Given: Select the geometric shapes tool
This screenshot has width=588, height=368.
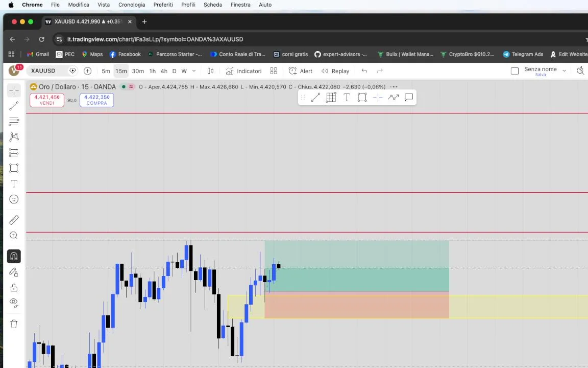Looking at the screenshot, I should 14,168.
